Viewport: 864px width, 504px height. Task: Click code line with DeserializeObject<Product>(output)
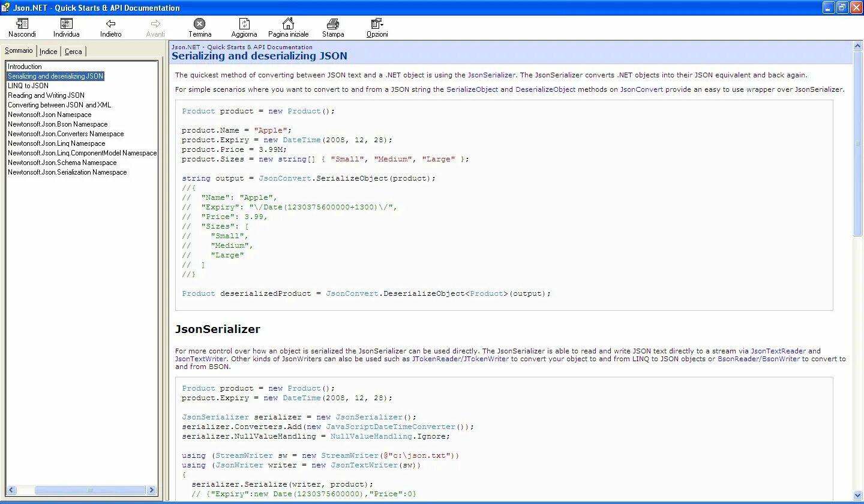[x=367, y=293]
